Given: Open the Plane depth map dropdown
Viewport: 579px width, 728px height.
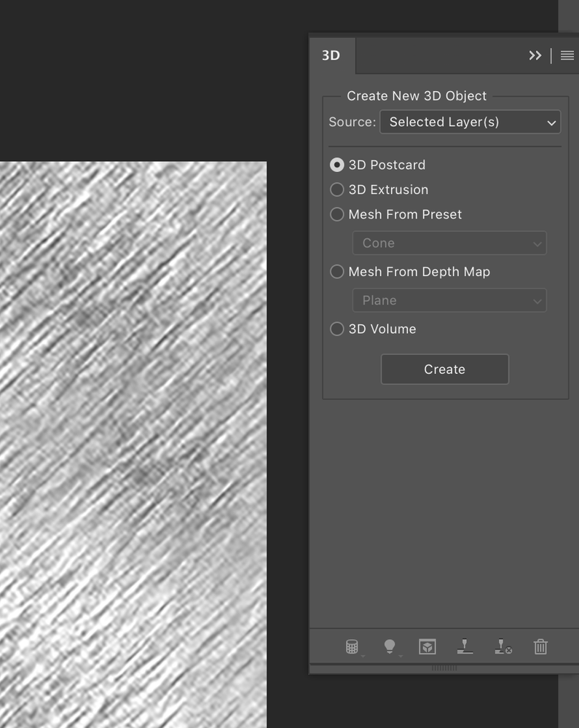Looking at the screenshot, I should point(449,300).
